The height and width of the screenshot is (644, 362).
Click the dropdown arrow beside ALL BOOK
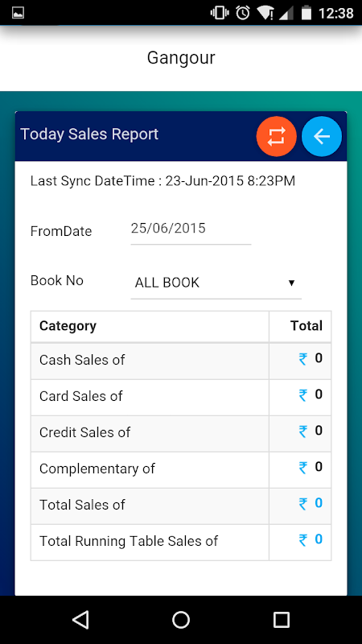coord(291,283)
